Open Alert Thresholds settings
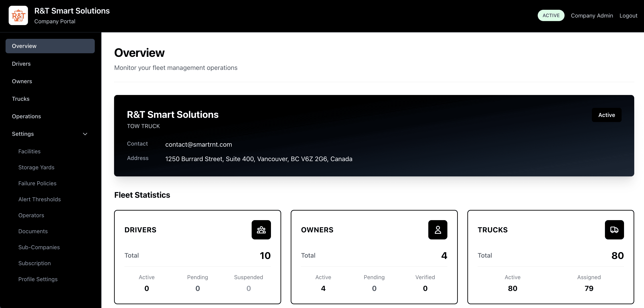The height and width of the screenshot is (308, 644). pyautogui.click(x=40, y=199)
